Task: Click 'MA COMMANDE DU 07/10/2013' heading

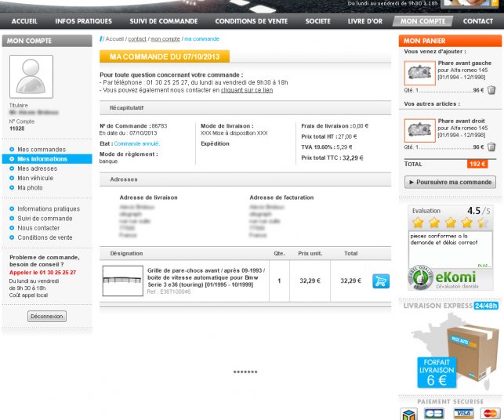Action: tap(165, 56)
